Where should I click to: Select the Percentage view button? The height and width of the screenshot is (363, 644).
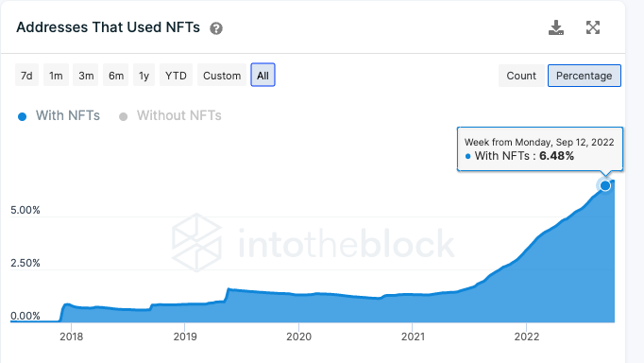(584, 76)
